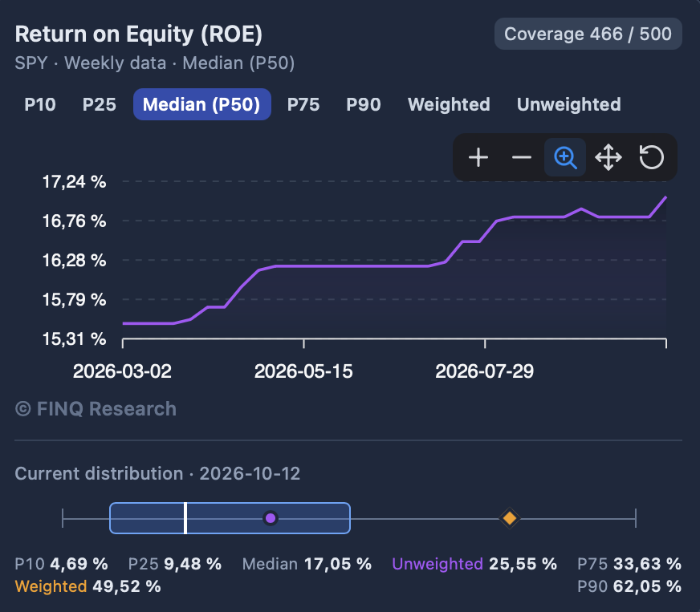The image size is (700, 612).
Task: Click the SPY Weekly data subtitle
Action: click(x=155, y=63)
